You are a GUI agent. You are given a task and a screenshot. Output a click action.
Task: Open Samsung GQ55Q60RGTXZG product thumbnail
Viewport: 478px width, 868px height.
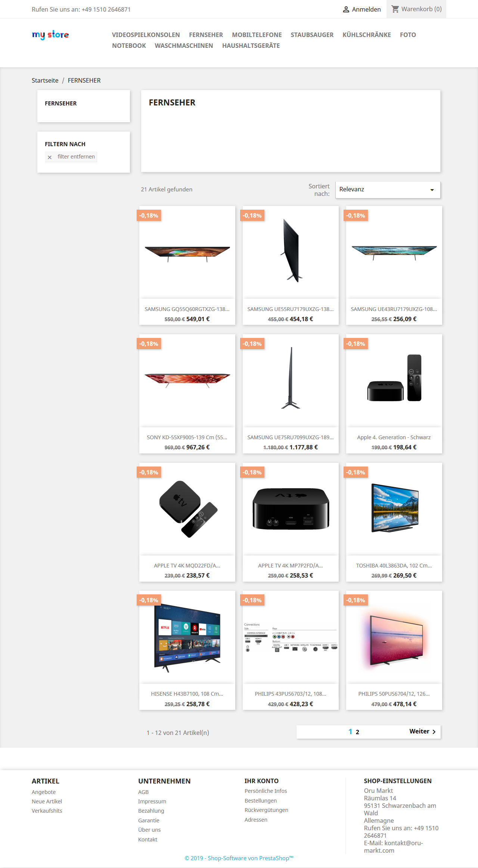point(187,252)
